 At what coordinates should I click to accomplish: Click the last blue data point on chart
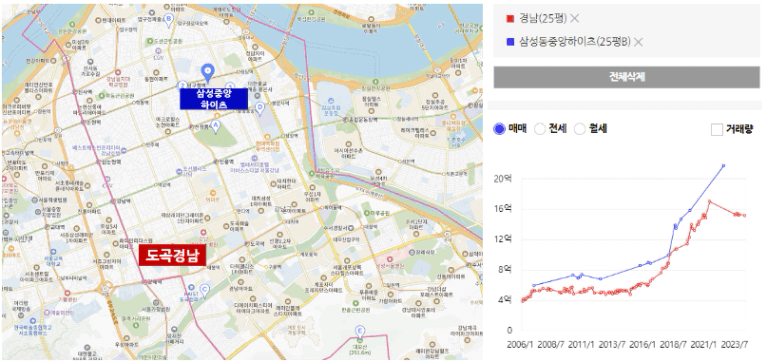tap(723, 166)
